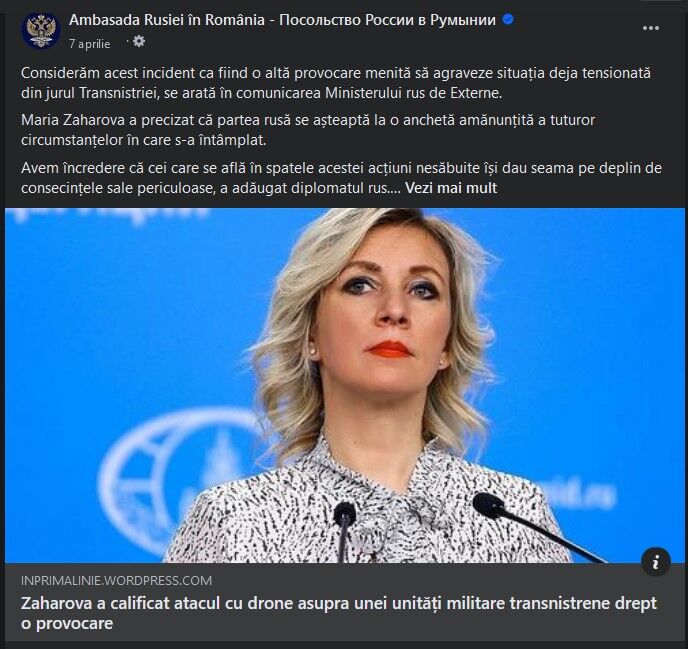Click the left microphone in the photo
688x649 pixels.
click(344, 531)
